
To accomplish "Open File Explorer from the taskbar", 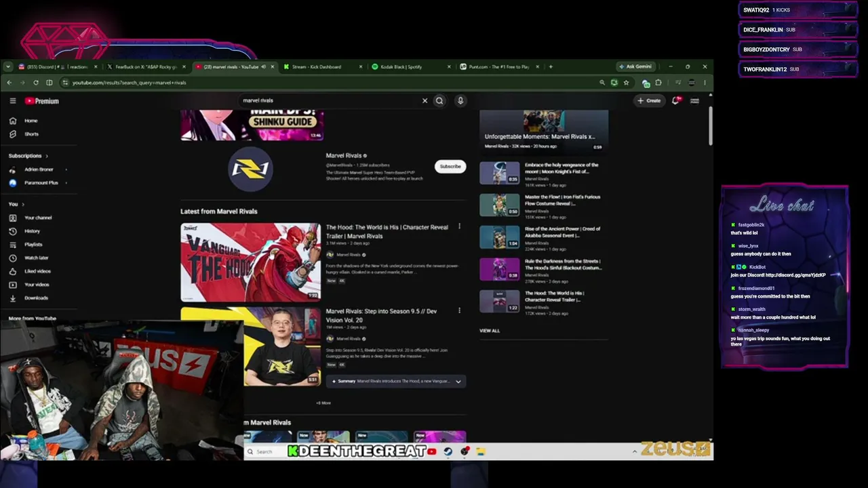I will (x=480, y=451).
